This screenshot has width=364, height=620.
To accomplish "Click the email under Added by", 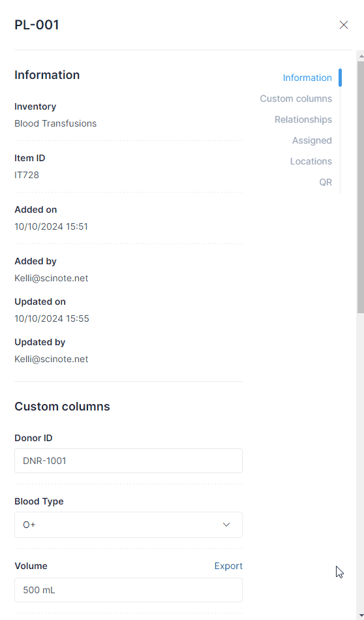I will tap(52, 279).
